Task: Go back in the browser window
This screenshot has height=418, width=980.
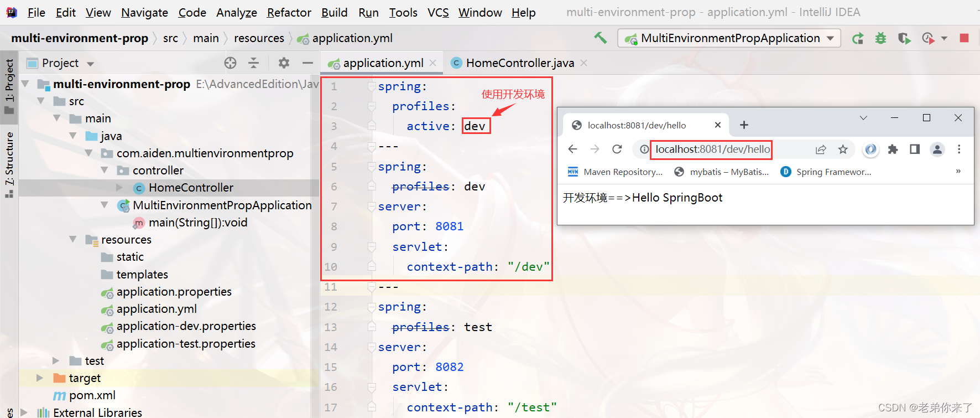Action: pyautogui.click(x=573, y=149)
